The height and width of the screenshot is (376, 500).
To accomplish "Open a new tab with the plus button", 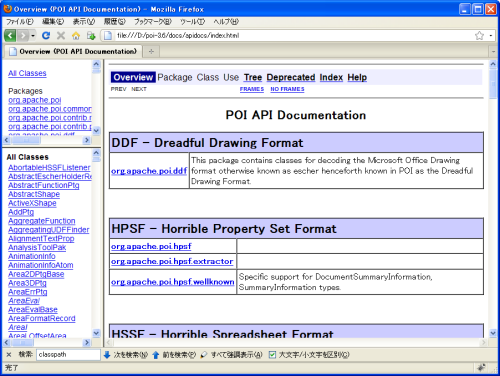I will (x=151, y=51).
